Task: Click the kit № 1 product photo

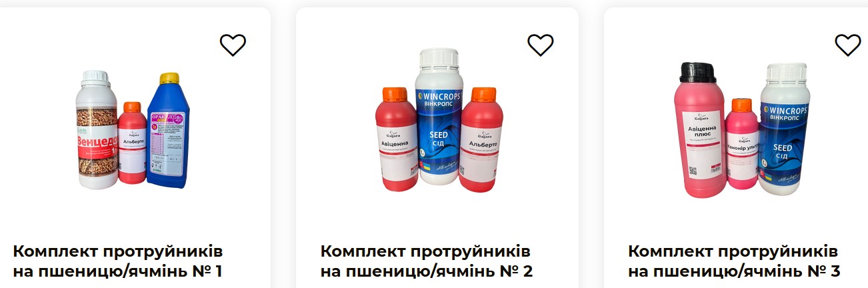Action: click(134, 129)
